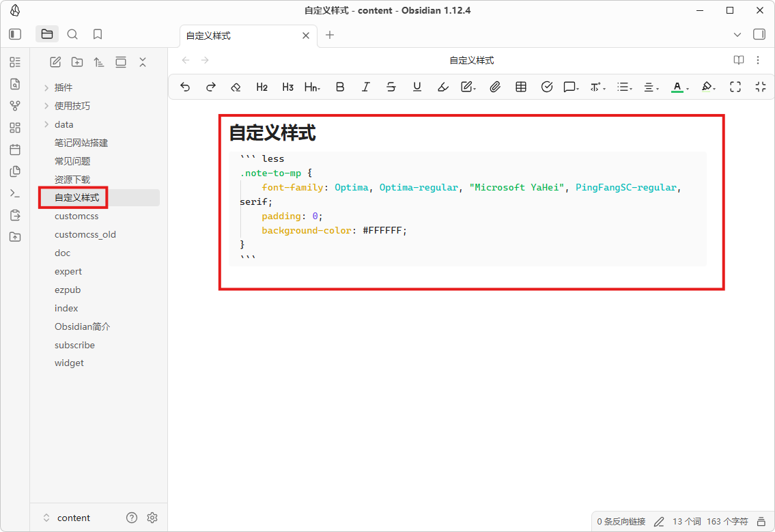Open the customcss note
Viewport: 775px width, 532px height.
[76, 216]
